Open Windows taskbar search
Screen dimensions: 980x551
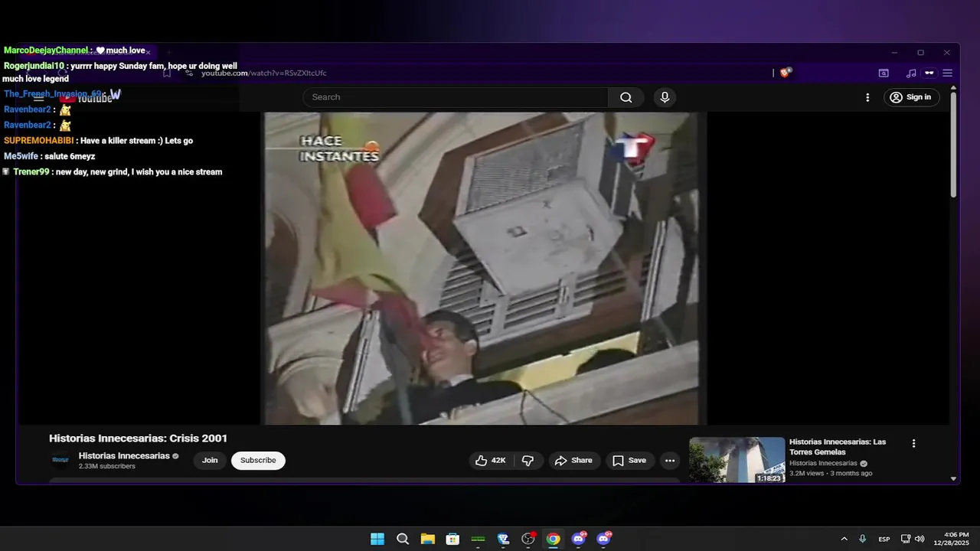coord(403,539)
